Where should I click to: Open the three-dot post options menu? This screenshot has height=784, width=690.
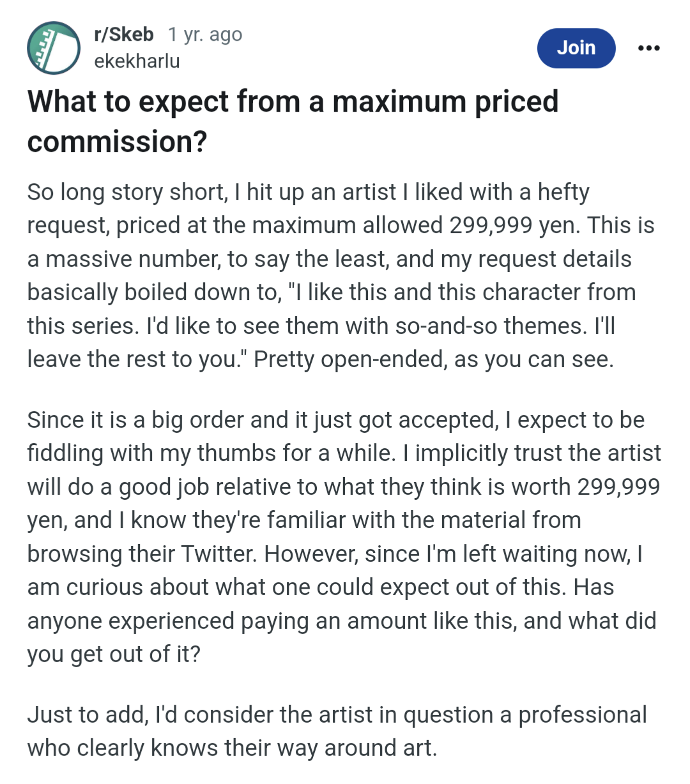coord(648,48)
